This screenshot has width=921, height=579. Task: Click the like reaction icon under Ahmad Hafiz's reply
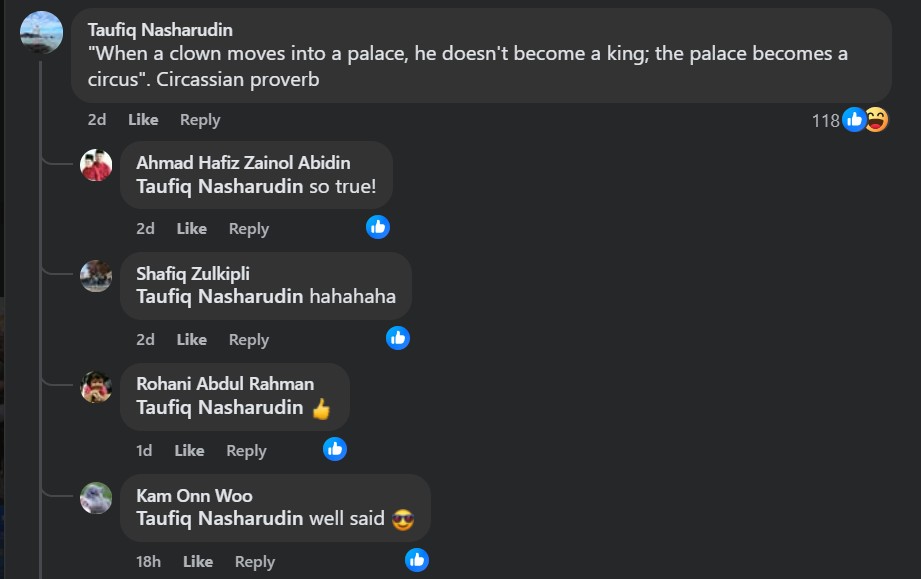coord(378,227)
